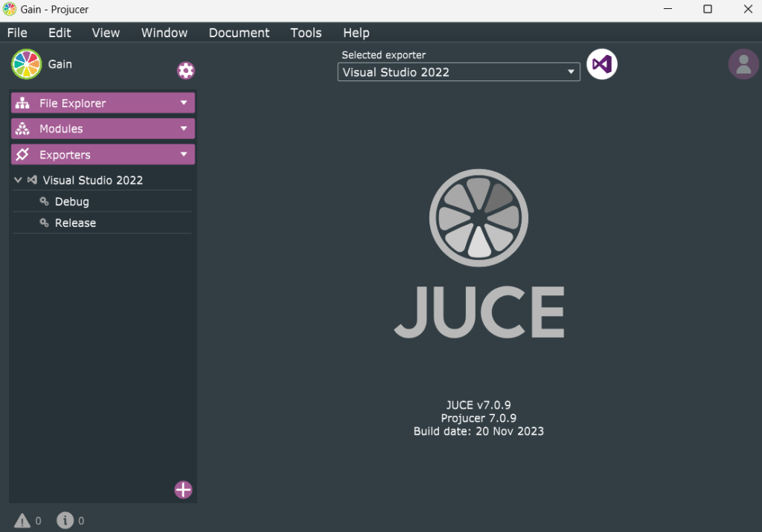Click Projucer app icon in title bar
Viewport: 762px width, 532px height.
click(10, 9)
